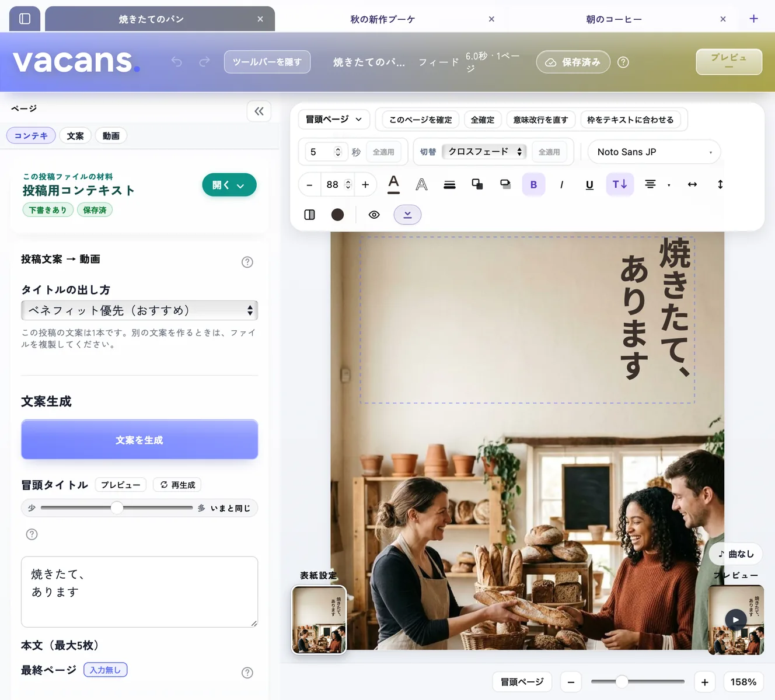This screenshot has height=700, width=775.
Task: Toggle underline formatting
Action: [x=589, y=184]
